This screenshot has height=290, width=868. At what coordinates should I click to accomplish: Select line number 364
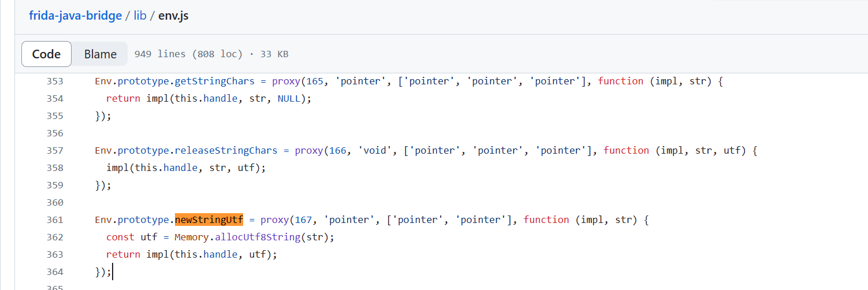click(55, 272)
